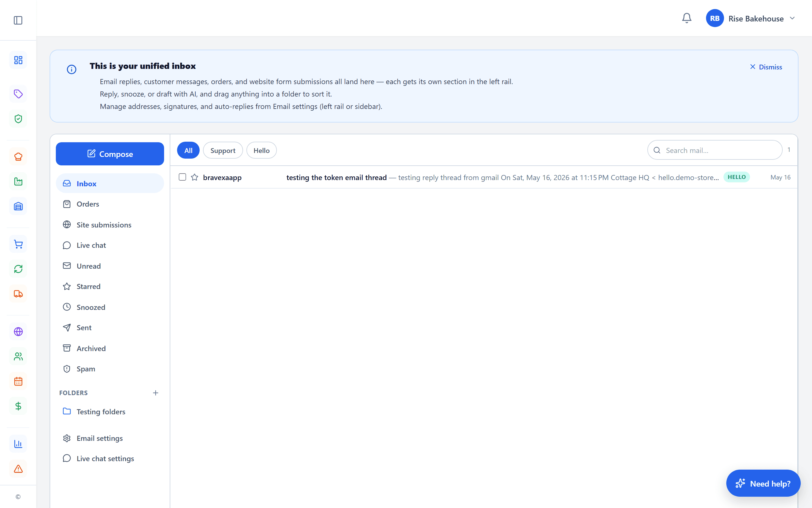The image size is (812, 508).
Task: Click the RB avatar circle
Action: coord(715,18)
